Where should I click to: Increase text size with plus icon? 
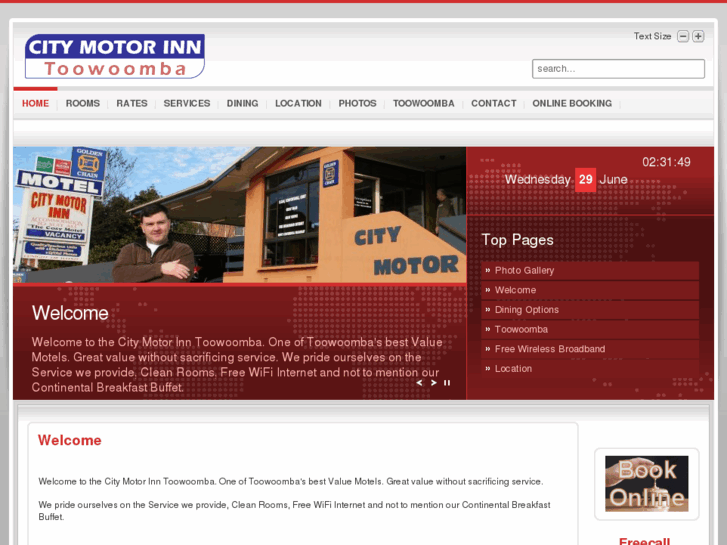coord(698,36)
